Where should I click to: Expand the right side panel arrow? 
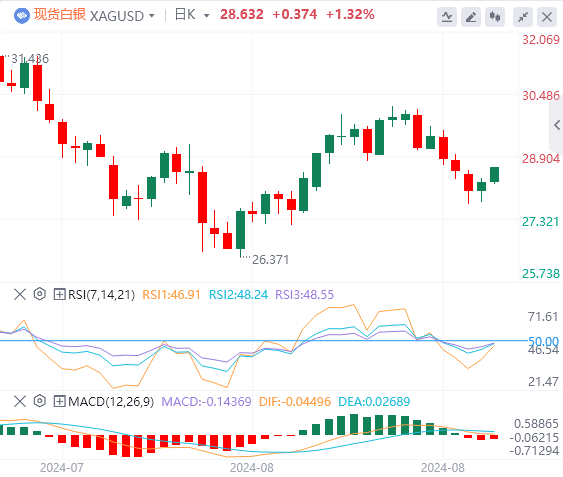(x=557, y=125)
